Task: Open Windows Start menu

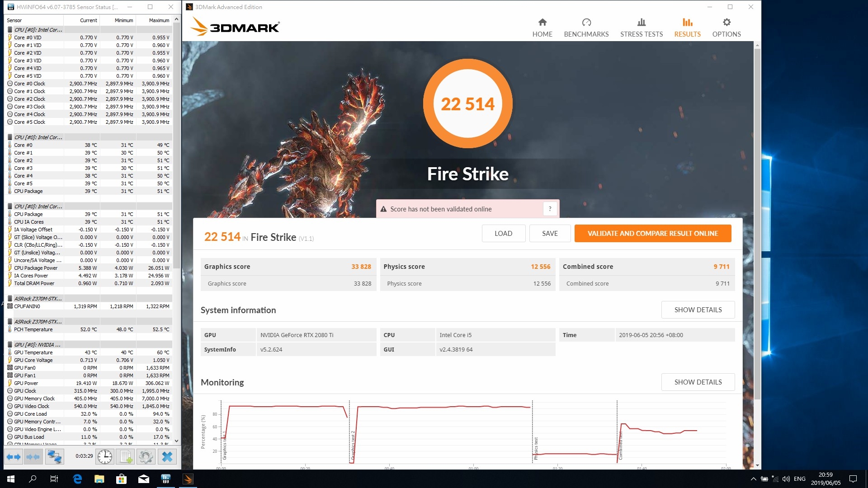Action: pos(11,479)
